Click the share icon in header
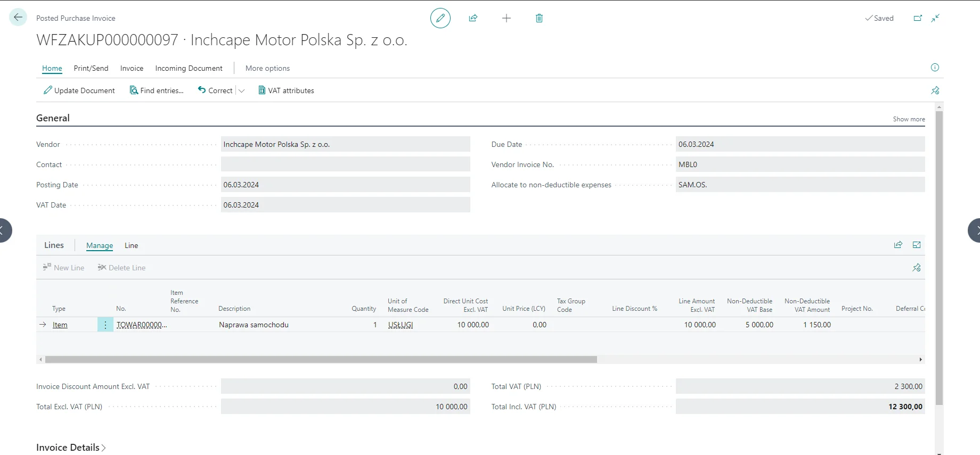Screen dimensions: 980x455 pos(473,18)
